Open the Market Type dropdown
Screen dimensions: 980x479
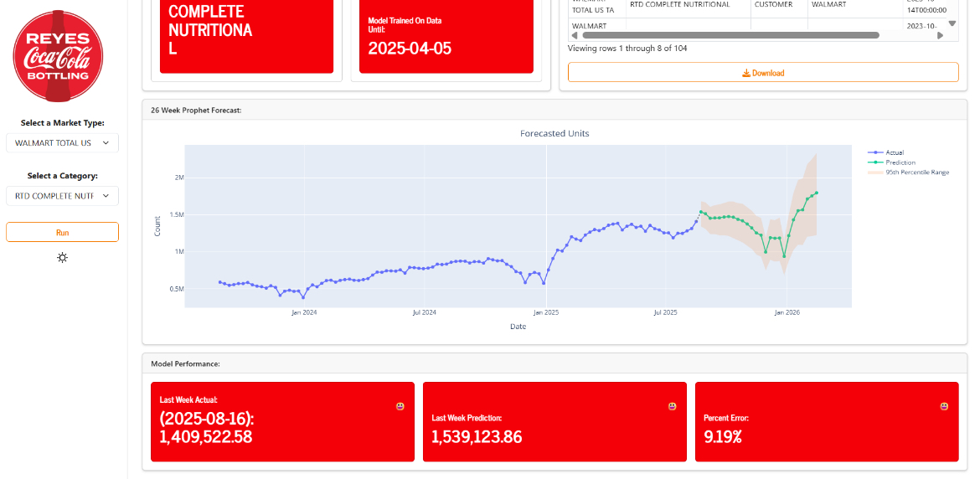[62, 143]
